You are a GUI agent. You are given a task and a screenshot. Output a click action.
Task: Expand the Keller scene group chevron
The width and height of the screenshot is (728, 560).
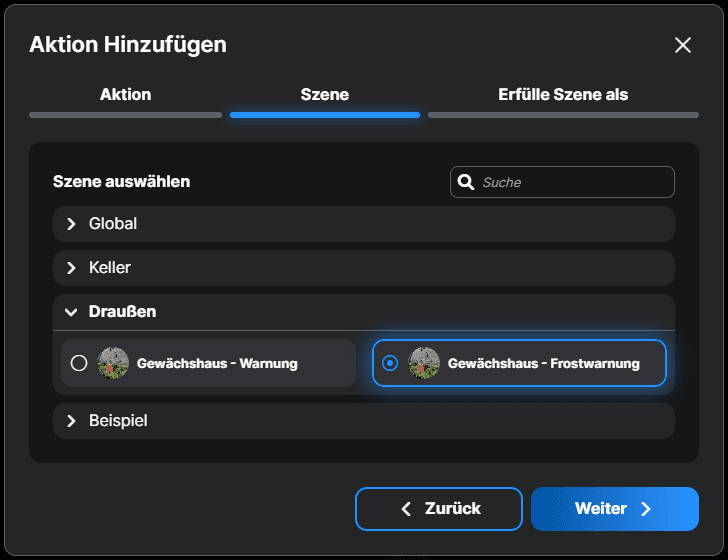point(71,268)
